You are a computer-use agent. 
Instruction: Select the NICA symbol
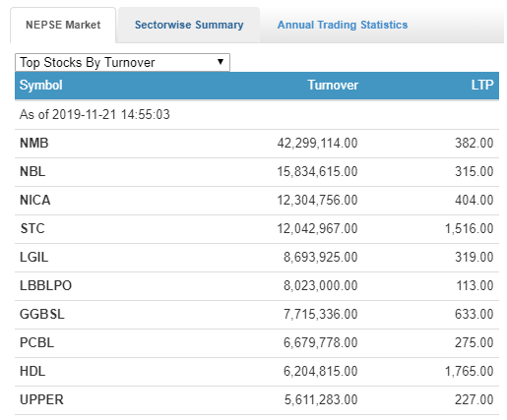[35, 201]
